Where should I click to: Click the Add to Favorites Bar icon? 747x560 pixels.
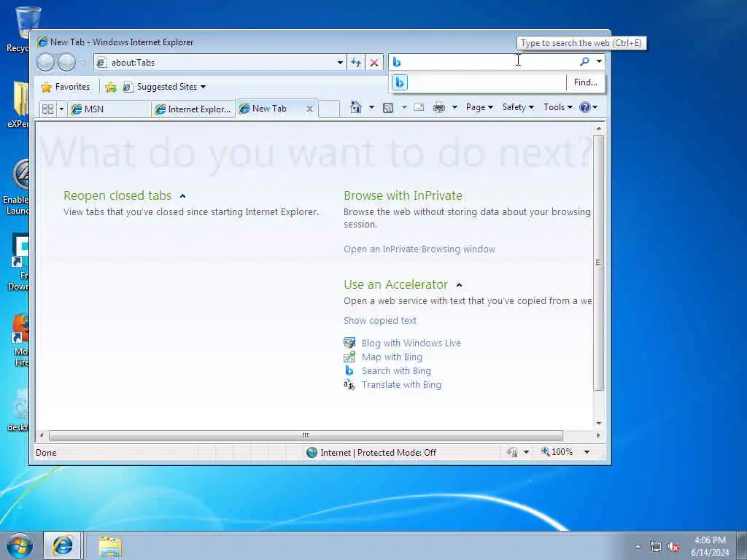pos(111,87)
